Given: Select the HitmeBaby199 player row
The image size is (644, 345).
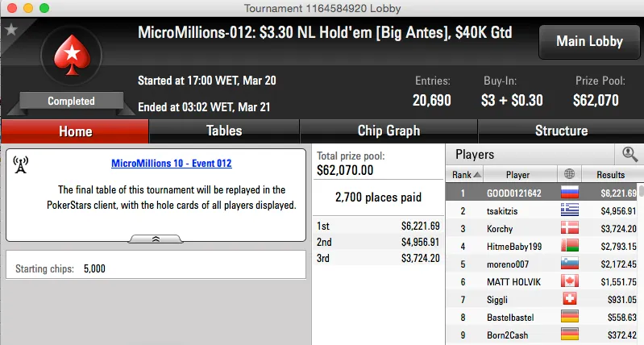Looking at the screenshot, I should pos(513,246).
